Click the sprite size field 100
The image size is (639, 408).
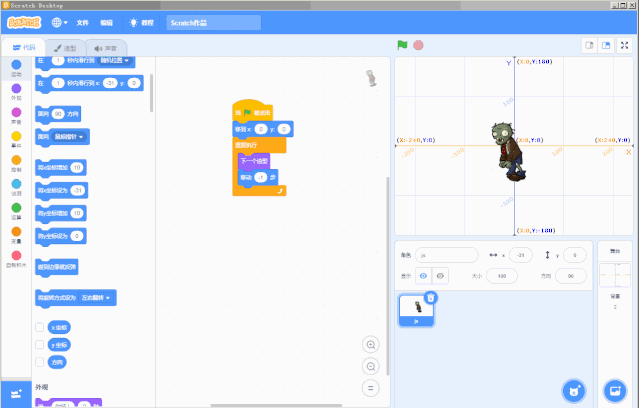(502, 276)
